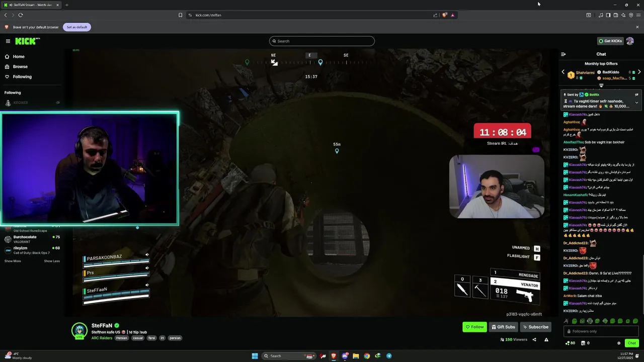Screen dimensions: 644x362
Task: Share page icon in address bar
Action: [x=435, y=15]
